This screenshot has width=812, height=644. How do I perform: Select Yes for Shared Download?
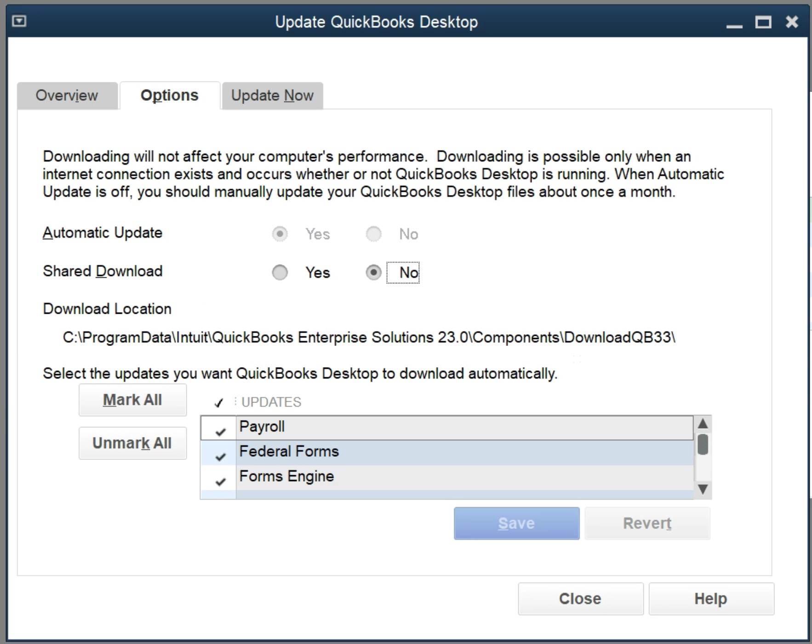(280, 272)
